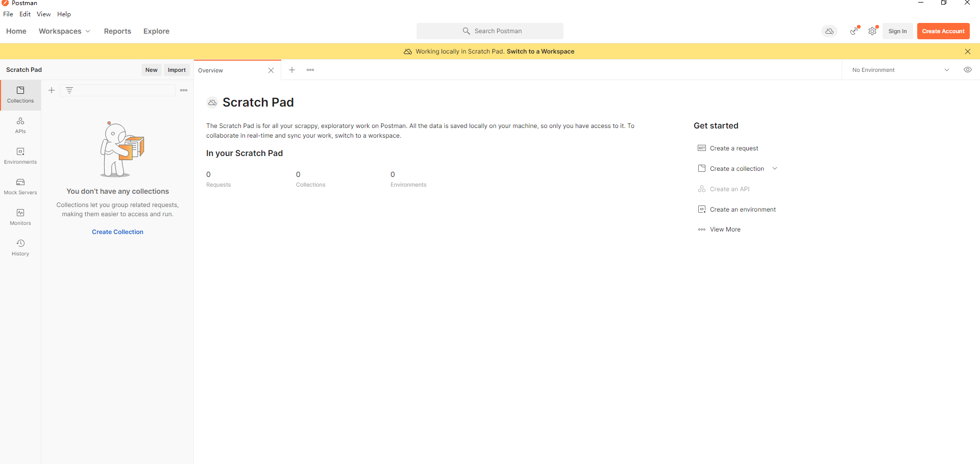Open the No Environment selector dropdown
Image resolution: width=980 pixels, height=464 pixels.
(x=900, y=70)
